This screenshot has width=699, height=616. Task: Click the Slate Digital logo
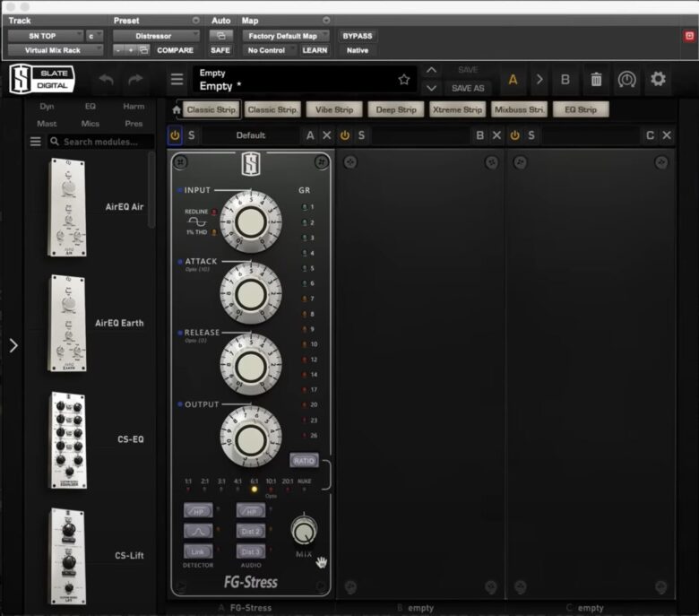coord(42,80)
